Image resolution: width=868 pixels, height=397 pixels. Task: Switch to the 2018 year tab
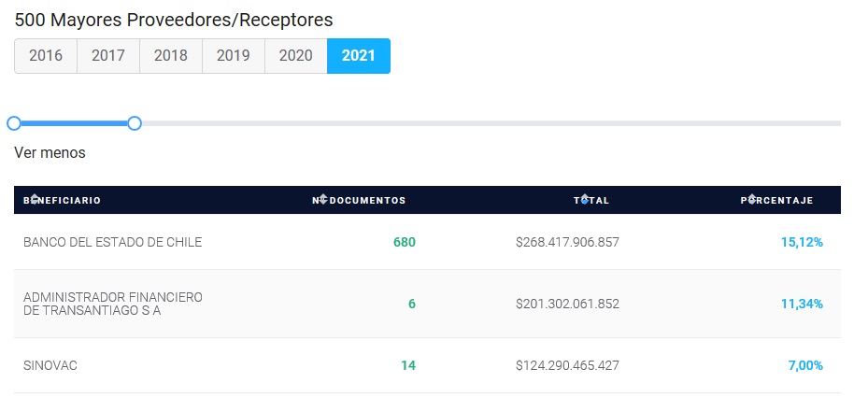(171, 56)
